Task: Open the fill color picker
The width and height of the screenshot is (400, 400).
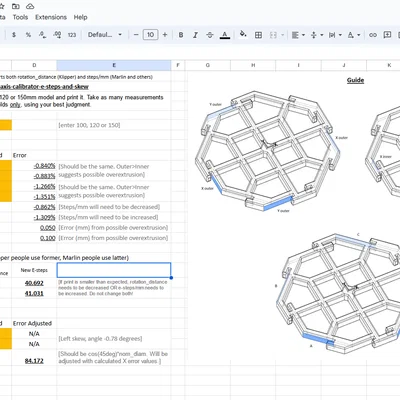Action: pyautogui.click(x=243, y=35)
